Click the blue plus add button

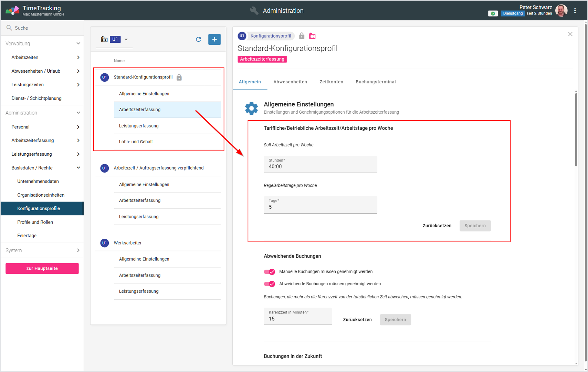(214, 39)
